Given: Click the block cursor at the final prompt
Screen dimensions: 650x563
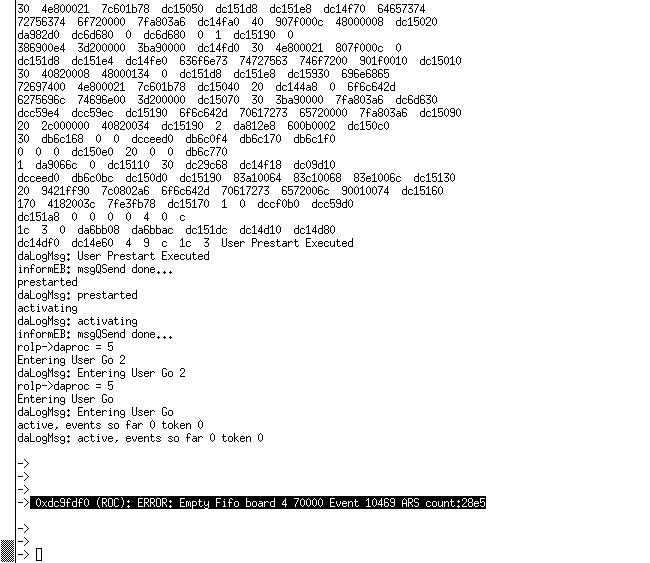Looking at the screenshot, I should pos(39,555).
